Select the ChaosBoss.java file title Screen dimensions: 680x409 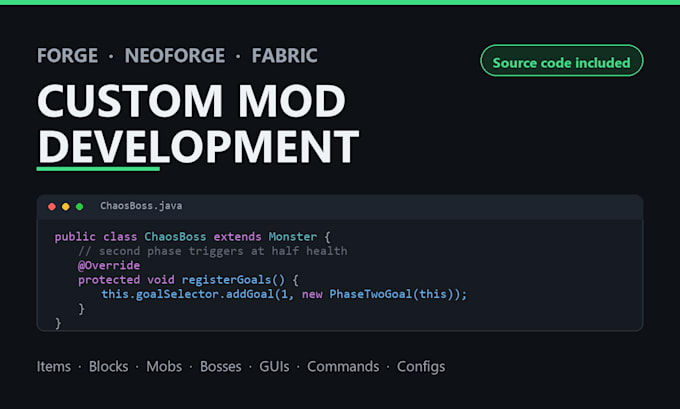(x=141, y=206)
